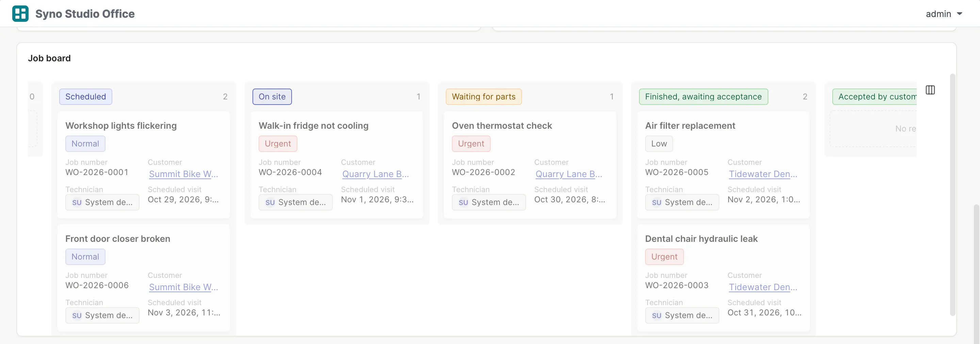This screenshot has width=980, height=344.
Task: Click scheduled visit Nov 3, 2026
Action: point(184,313)
